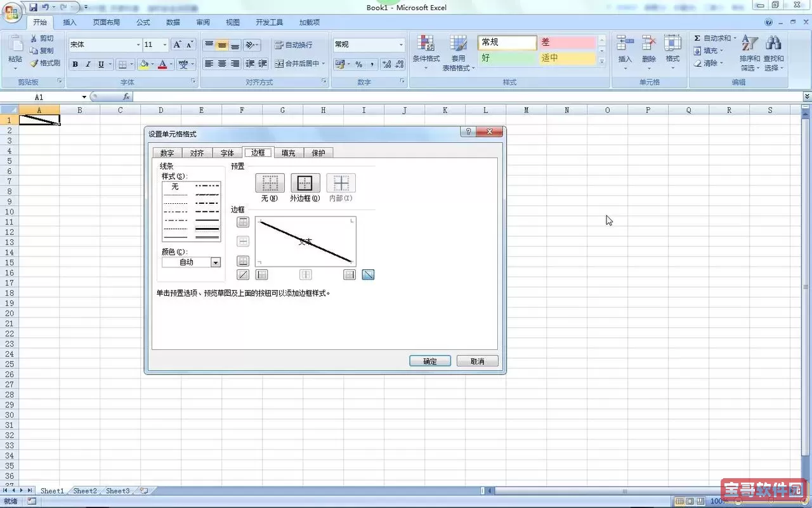Select the 外边框 outline preset
812x508 pixels.
click(305, 184)
